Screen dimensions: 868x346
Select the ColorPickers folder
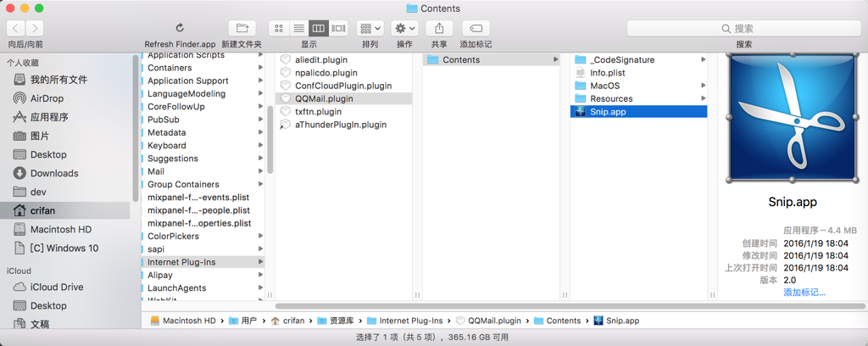tap(203, 236)
